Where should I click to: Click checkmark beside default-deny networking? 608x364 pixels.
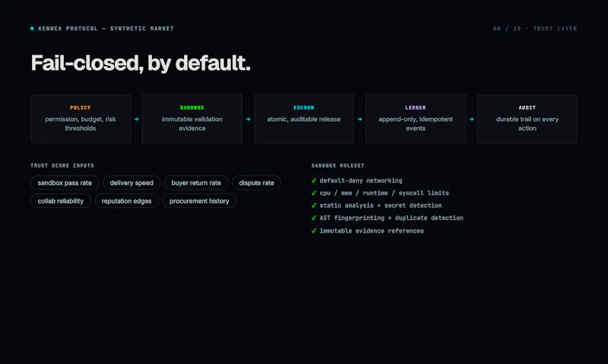tap(314, 180)
